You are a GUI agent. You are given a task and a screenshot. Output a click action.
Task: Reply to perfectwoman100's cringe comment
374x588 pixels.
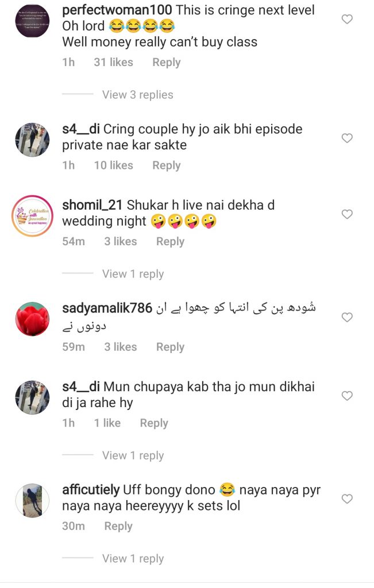coord(166,62)
